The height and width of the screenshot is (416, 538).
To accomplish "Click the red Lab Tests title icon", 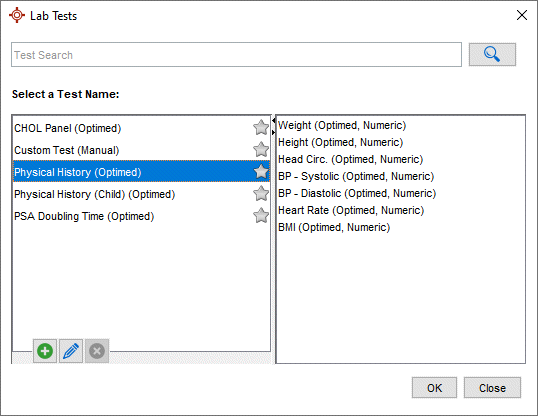I will point(17,15).
